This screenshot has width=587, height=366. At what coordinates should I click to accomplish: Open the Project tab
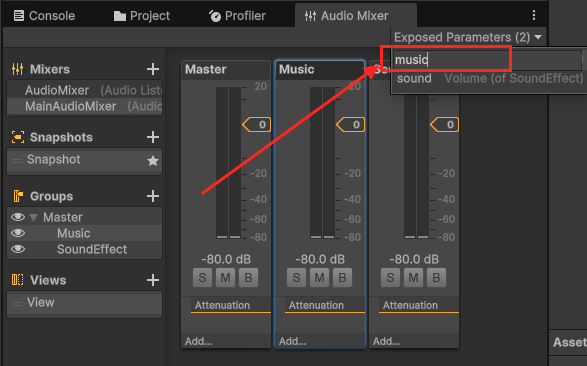coord(142,16)
